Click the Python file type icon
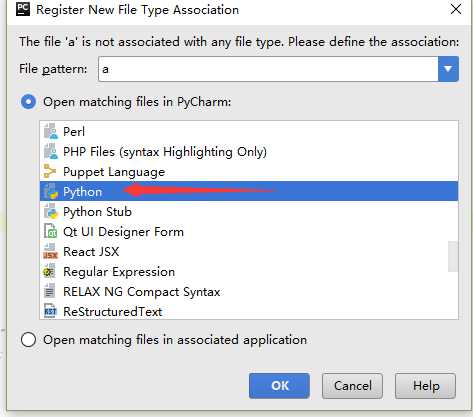This screenshot has height=417, width=473. [51, 191]
